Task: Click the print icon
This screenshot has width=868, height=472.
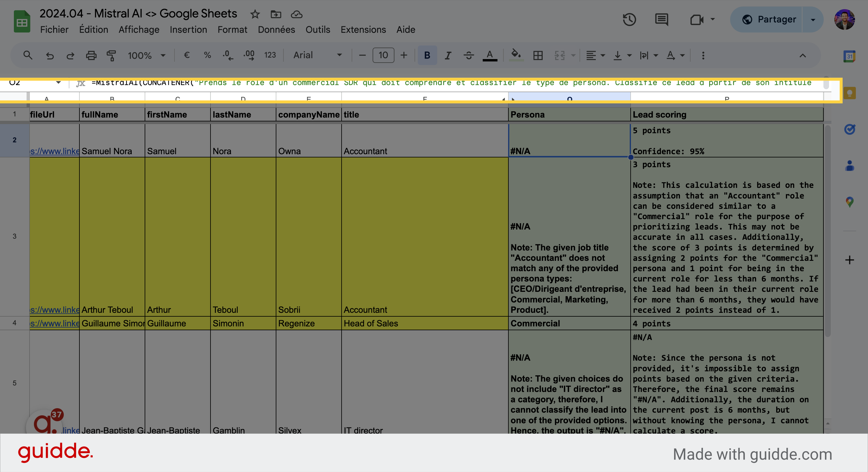Action: [x=91, y=55]
